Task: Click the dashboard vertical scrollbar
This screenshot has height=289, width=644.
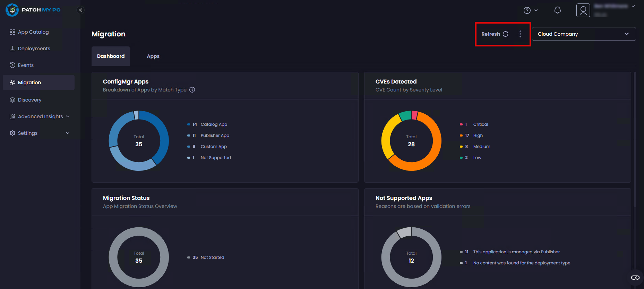Action: coord(635,139)
